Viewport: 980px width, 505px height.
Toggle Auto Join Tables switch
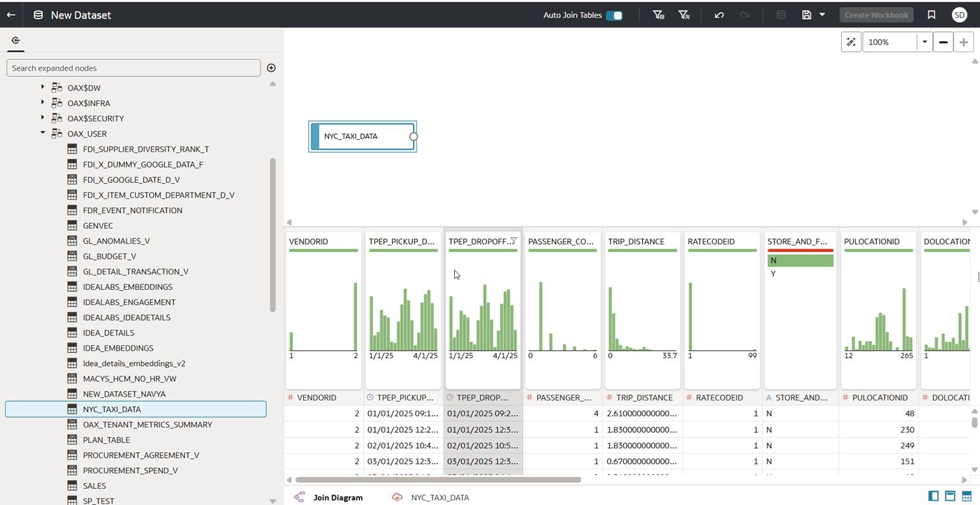click(614, 15)
